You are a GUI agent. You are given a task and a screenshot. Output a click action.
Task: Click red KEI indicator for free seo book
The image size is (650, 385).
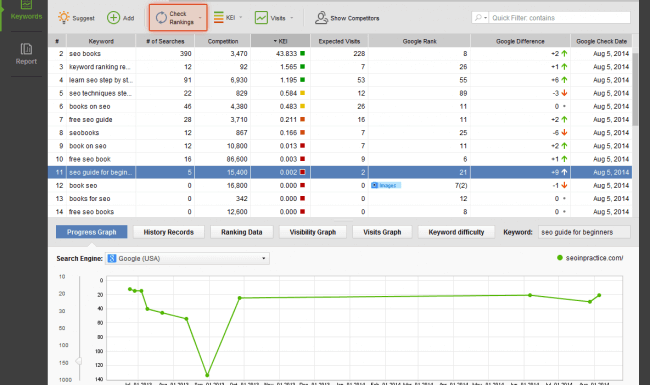(x=303, y=159)
